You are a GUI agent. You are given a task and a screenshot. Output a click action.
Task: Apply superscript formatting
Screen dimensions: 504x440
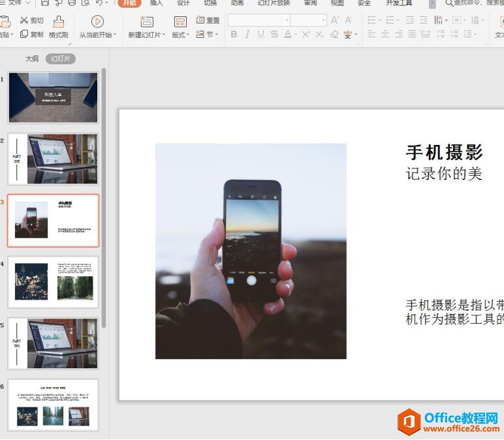tap(306, 34)
